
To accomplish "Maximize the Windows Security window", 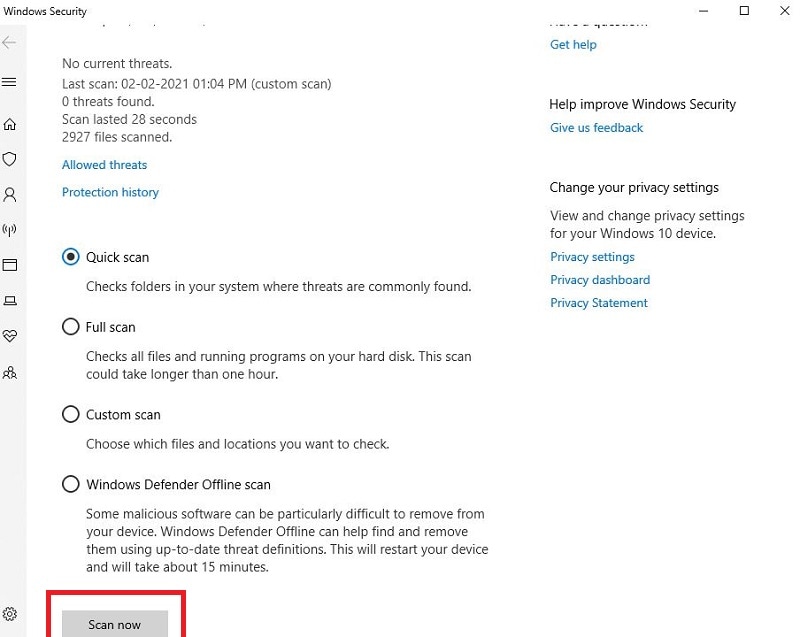I will click(x=744, y=11).
